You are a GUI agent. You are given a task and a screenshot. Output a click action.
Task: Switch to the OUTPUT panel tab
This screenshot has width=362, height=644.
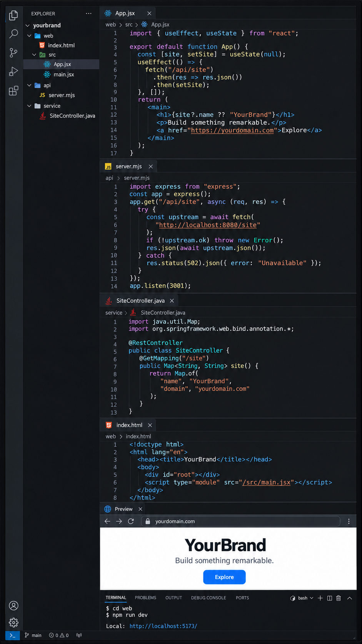tap(173, 598)
